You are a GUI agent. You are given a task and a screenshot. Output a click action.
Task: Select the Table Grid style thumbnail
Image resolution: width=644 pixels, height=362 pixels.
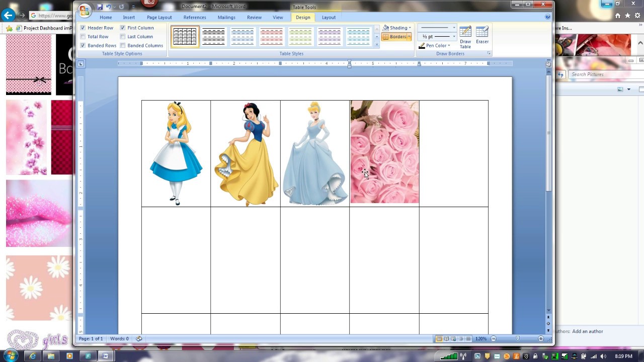tap(185, 37)
